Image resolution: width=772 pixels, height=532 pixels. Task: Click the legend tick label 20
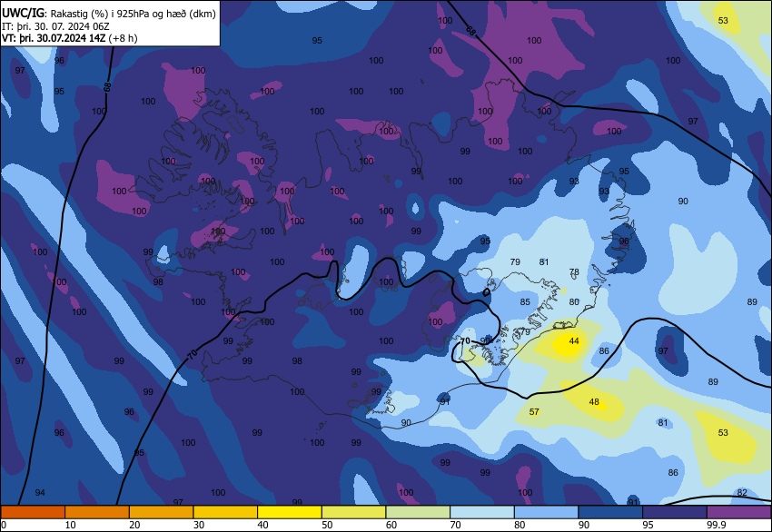pos(134,525)
